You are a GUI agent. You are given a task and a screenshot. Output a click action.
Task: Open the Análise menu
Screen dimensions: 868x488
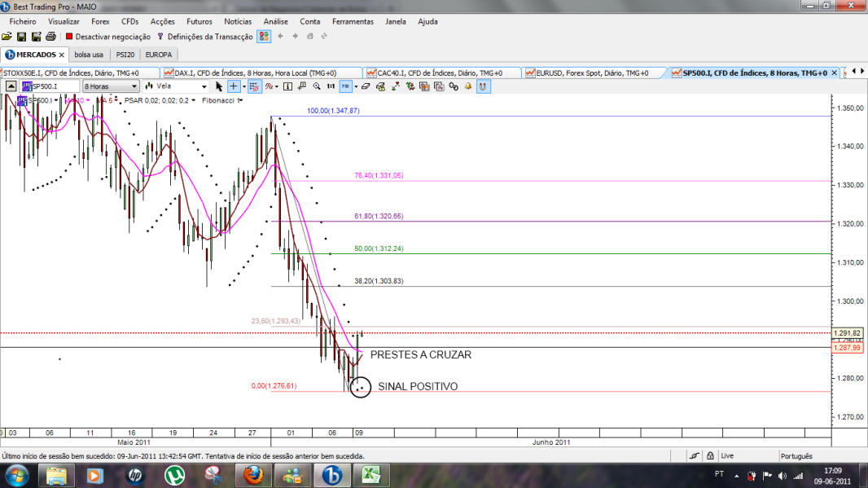coord(276,22)
